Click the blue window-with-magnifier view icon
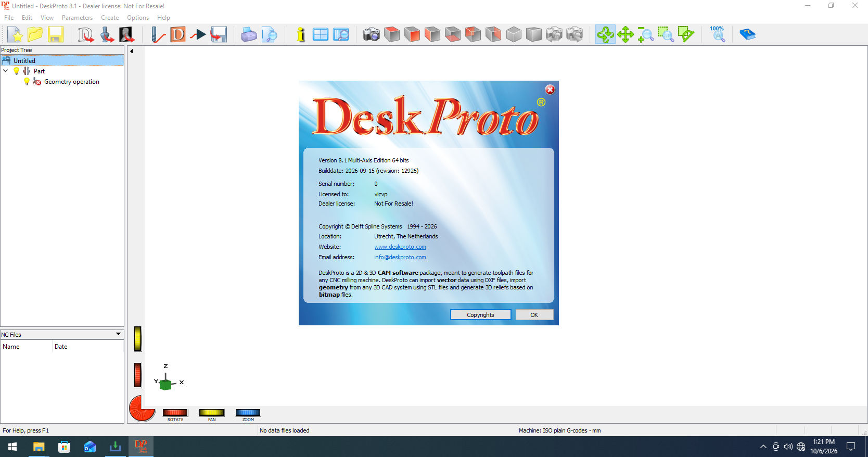 (x=341, y=35)
